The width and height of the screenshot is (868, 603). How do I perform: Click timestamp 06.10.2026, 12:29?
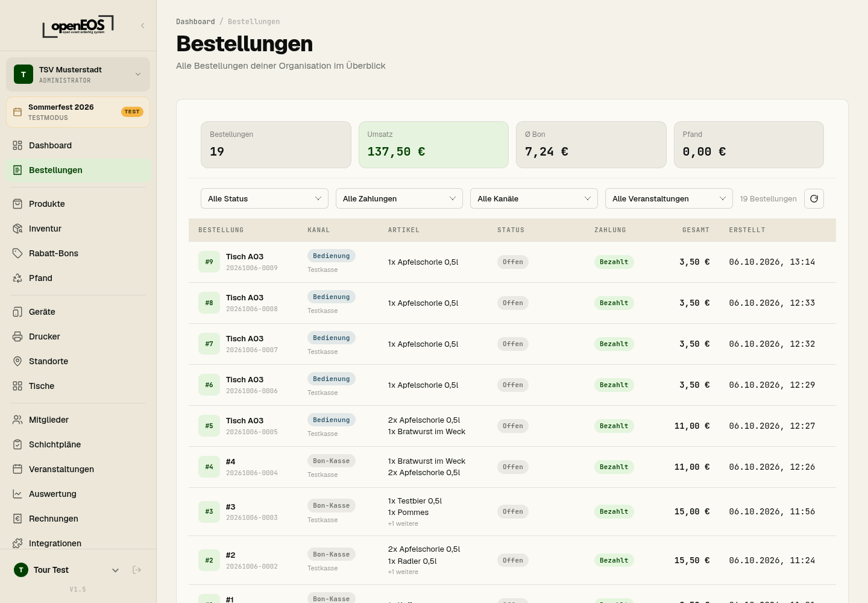coord(772,385)
